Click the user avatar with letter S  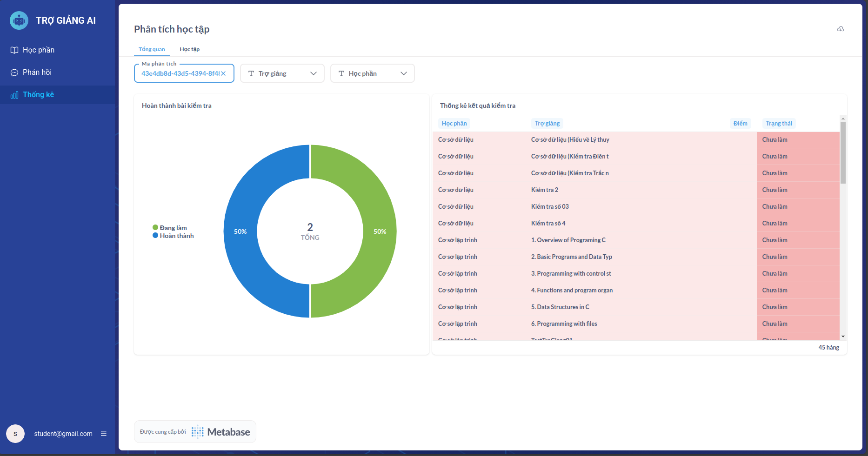click(15, 434)
